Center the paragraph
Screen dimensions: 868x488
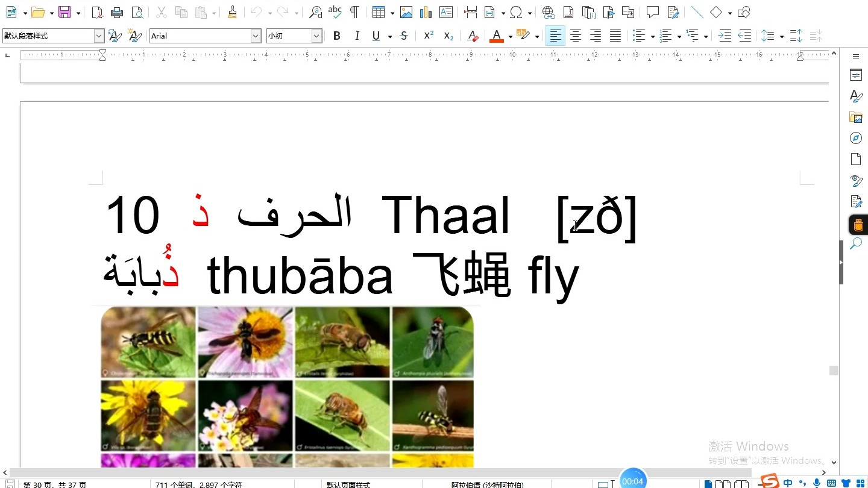576,36
